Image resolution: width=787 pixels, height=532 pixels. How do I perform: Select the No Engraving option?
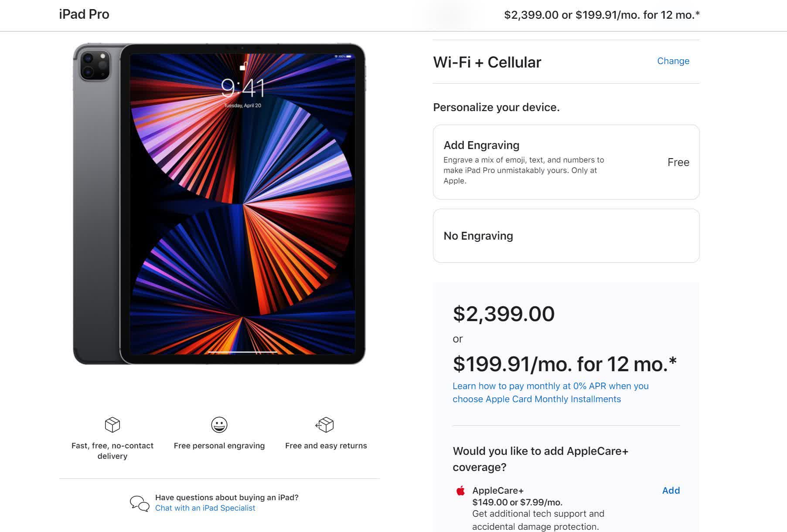tap(566, 236)
